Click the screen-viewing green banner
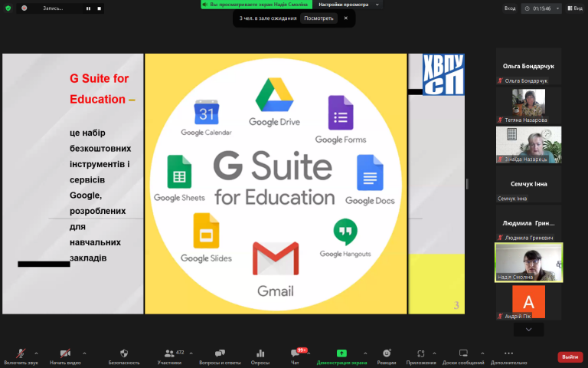The image size is (588, 368). [256, 5]
